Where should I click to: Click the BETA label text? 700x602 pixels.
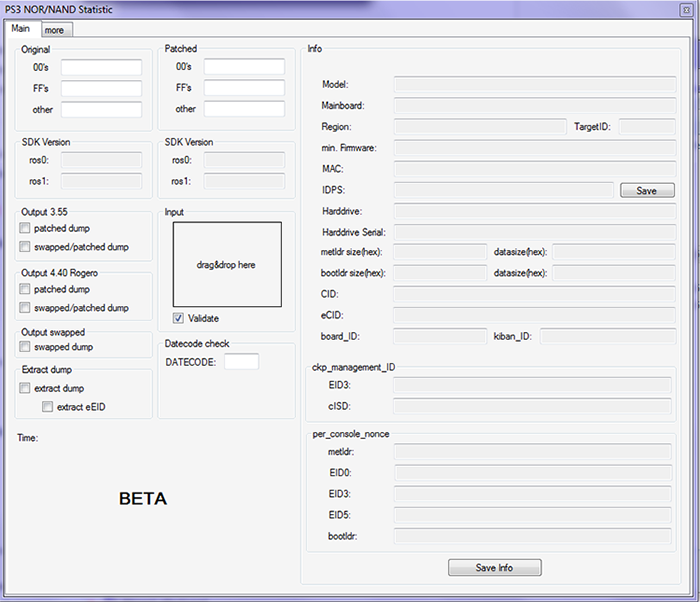click(x=143, y=498)
